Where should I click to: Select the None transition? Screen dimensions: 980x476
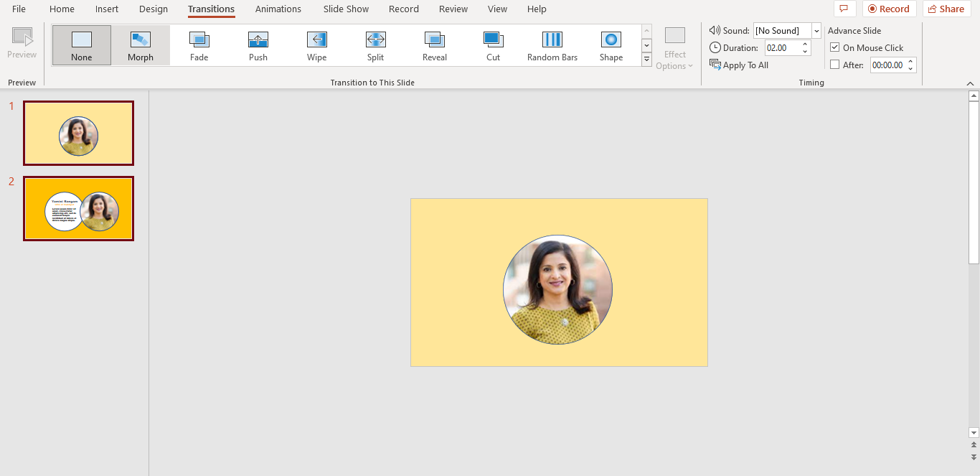pyautogui.click(x=82, y=45)
